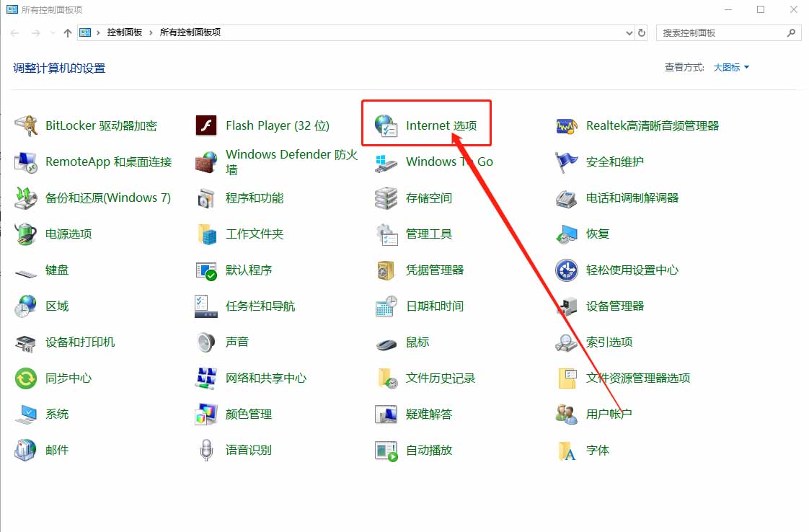Open the 用户帐户 link

[609, 414]
